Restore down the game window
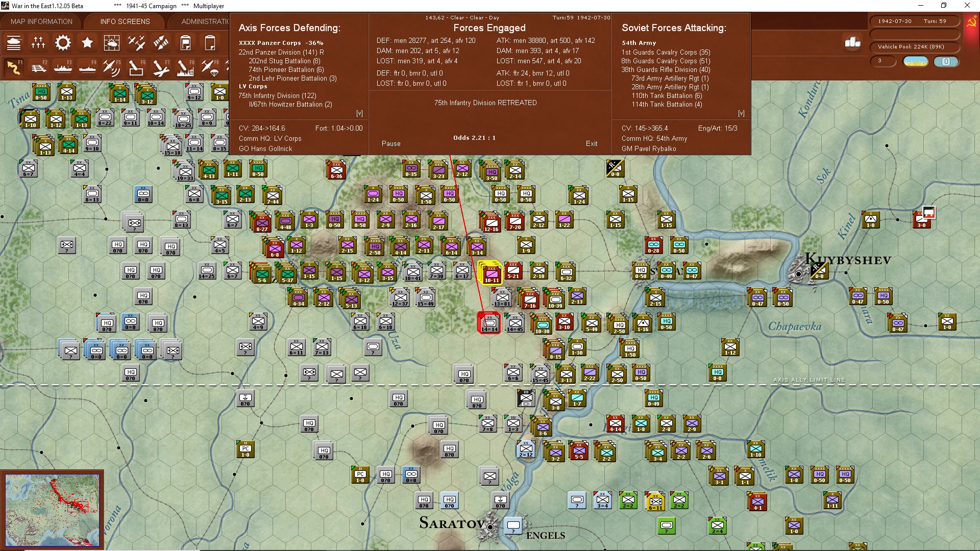The width and height of the screenshot is (980, 551). [944, 6]
